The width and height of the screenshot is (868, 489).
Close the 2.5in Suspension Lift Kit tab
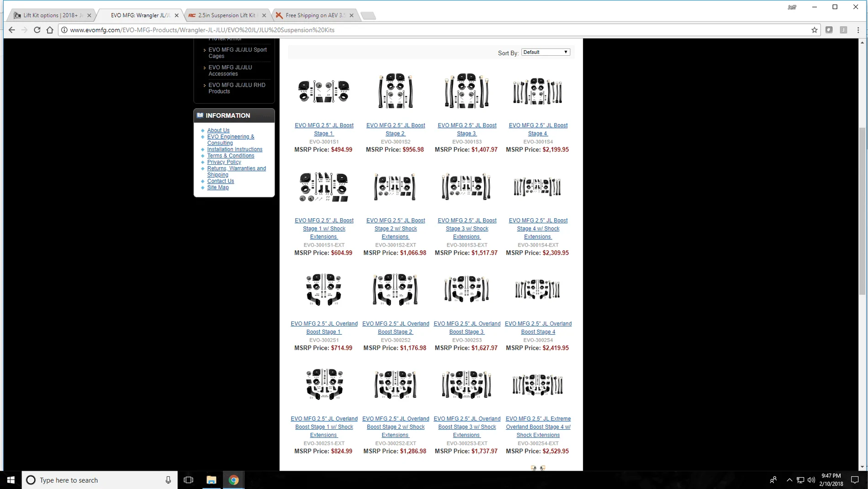264,15
